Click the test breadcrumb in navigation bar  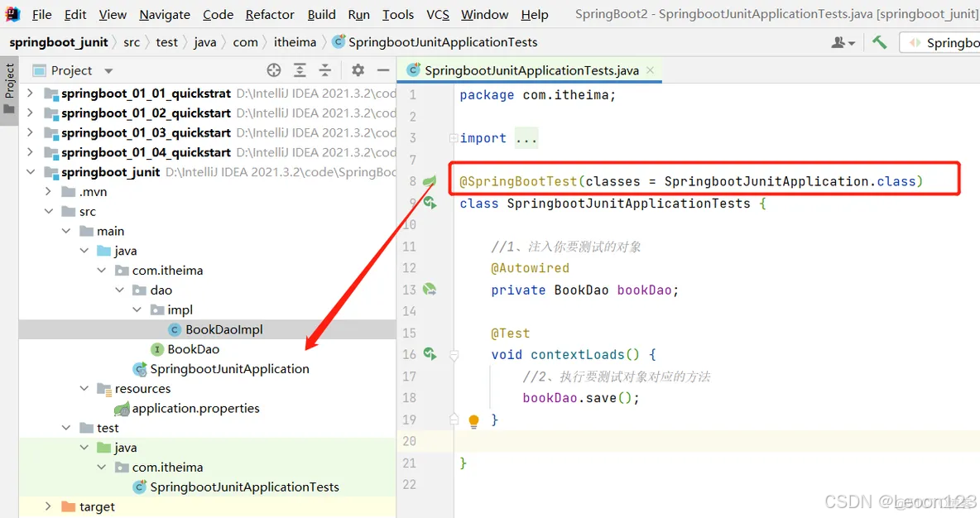pyautogui.click(x=166, y=42)
